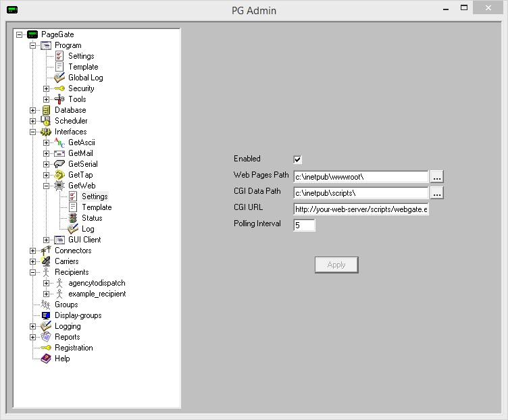
Task: Click the GetAscii ABC icon
Action: [x=59, y=142]
